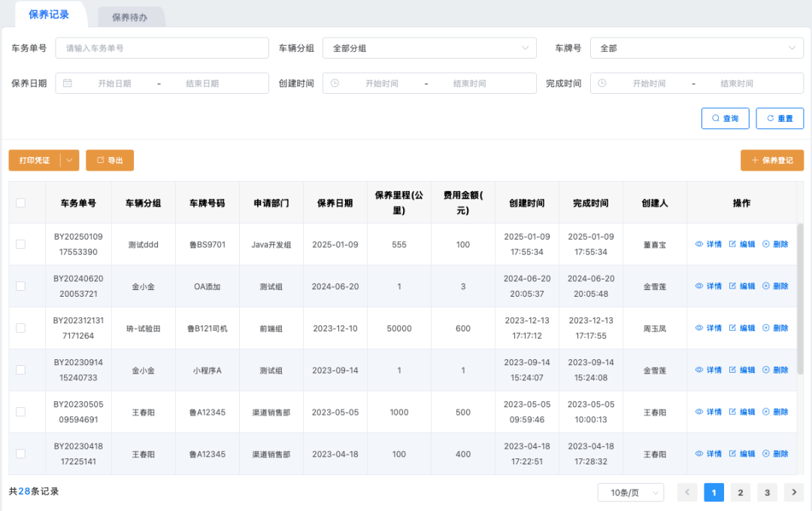Click the 打印凭证 button
The height and width of the screenshot is (511, 812).
pyautogui.click(x=34, y=161)
